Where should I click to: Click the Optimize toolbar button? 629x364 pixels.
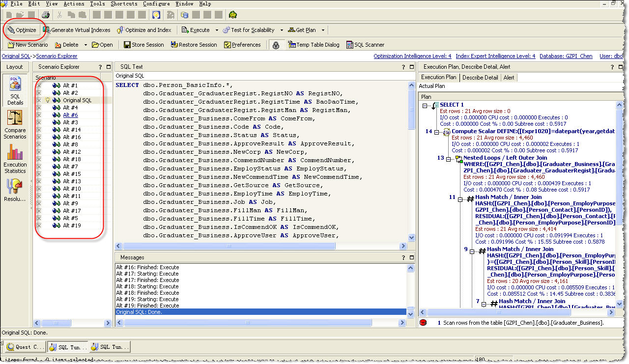coord(22,30)
